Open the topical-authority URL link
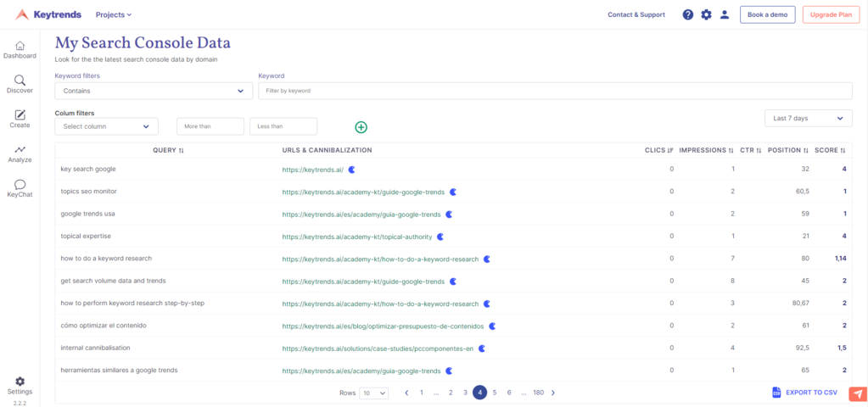The height and width of the screenshot is (407, 868). (357, 237)
